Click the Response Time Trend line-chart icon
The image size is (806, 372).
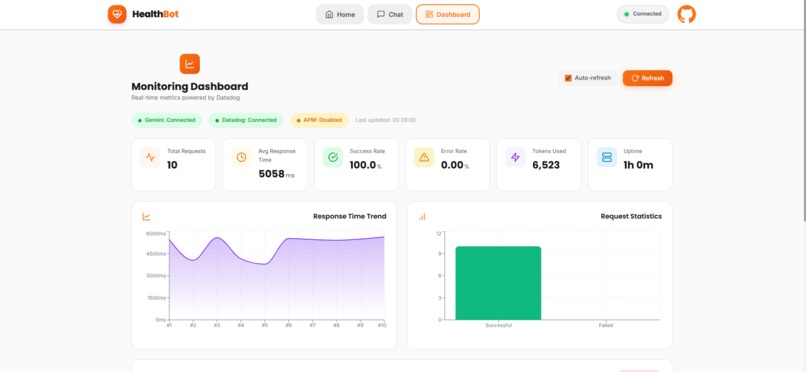tap(146, 217)
